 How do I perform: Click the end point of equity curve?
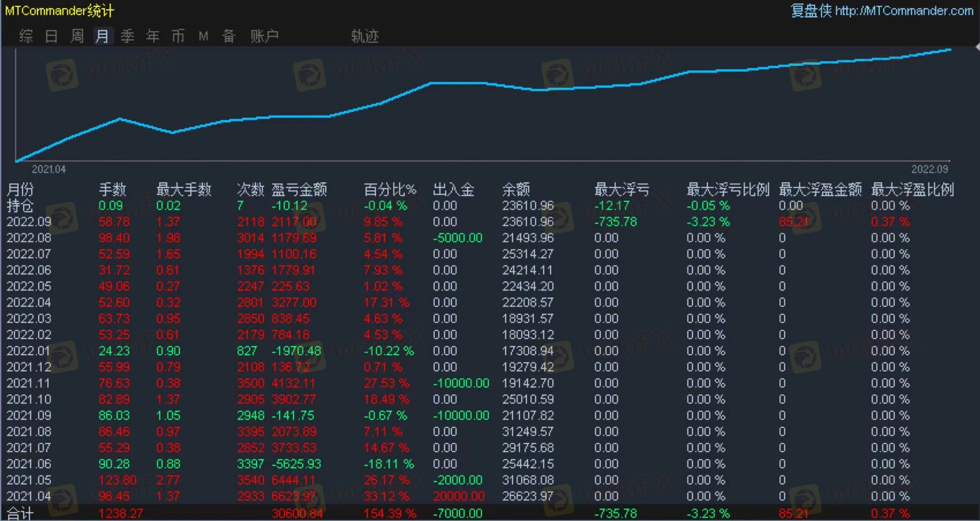point(951,49)
